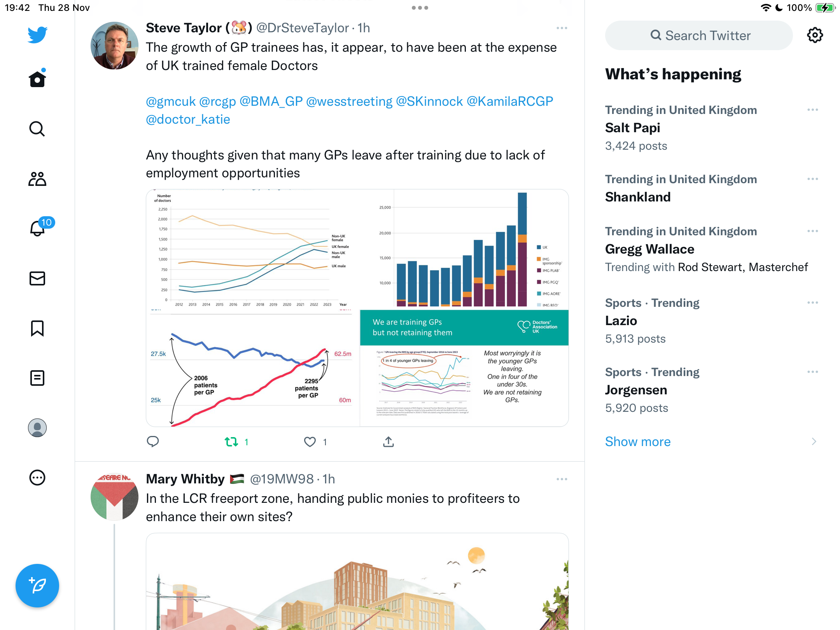Open the Explore search icon in sidebar

pyautogui.click(x=37, y=129)
